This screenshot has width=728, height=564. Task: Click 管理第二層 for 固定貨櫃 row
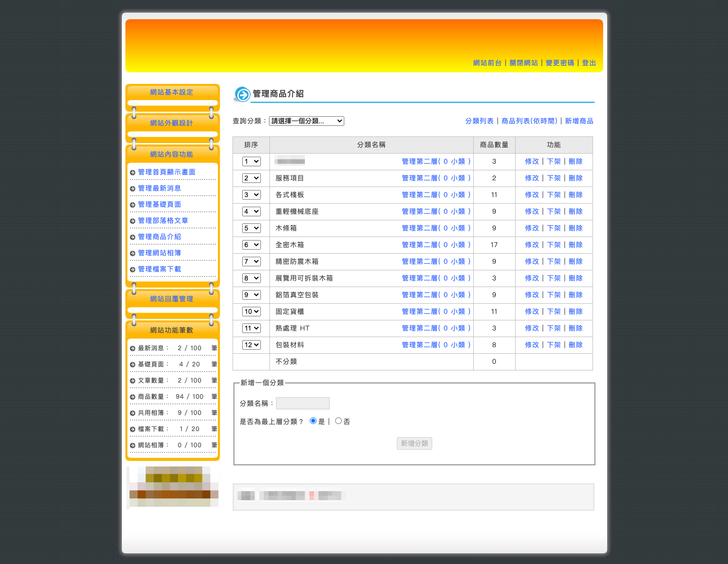(x=436, y=311)
